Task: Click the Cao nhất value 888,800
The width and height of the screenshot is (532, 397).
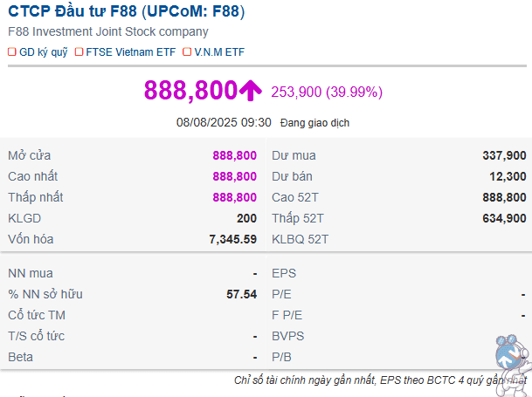Action: (x=234, y=176)
